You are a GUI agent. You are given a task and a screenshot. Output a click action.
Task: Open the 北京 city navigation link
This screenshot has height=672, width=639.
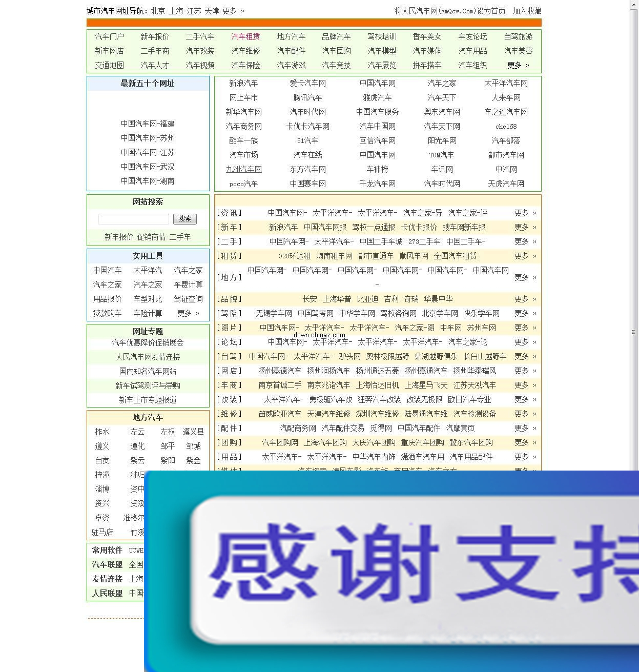[158, 11]
